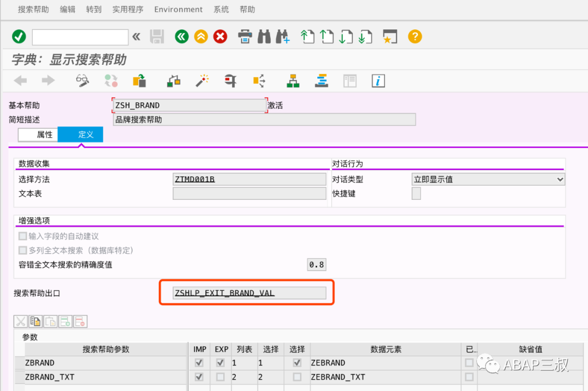Toggle EXP checkbox for ZBRAND row
This screenshot has height=391, width=588.
pos(220,363)
